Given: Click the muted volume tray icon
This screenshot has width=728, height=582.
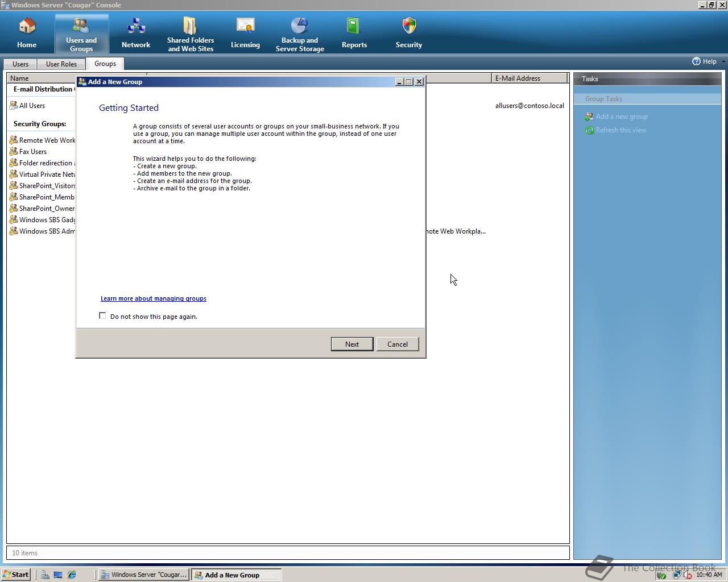Looking at the screenshot, I should [x=688, y=575].
